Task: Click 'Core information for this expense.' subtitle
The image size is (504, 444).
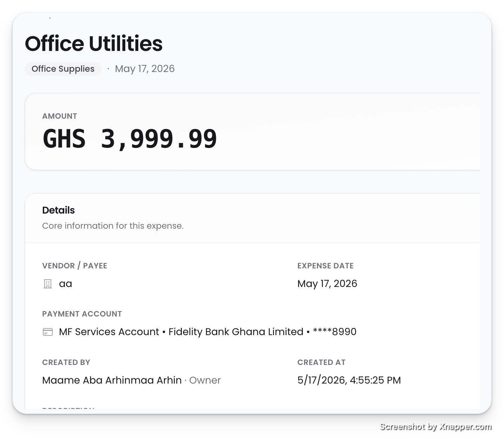Action: [x=113, y=226]
